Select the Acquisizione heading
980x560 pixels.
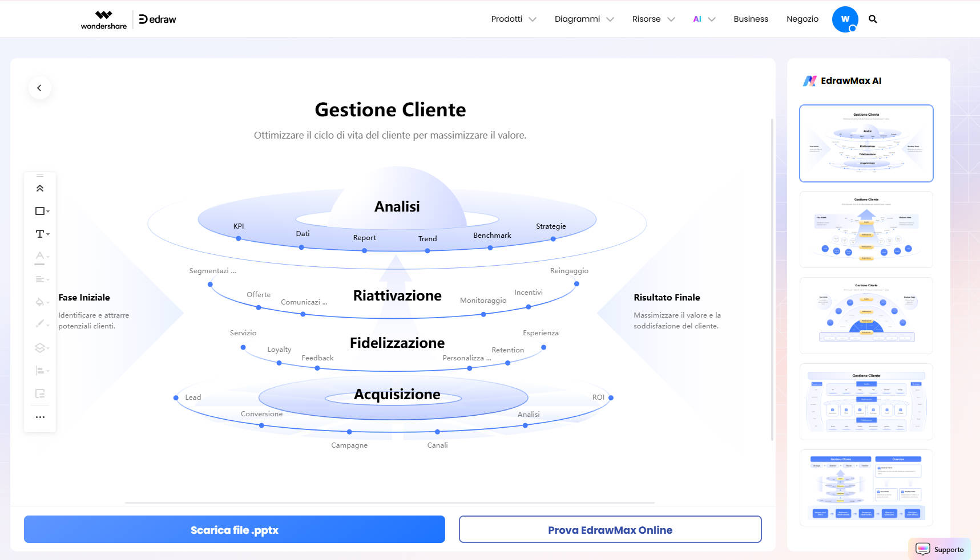(x=397, y=394)
